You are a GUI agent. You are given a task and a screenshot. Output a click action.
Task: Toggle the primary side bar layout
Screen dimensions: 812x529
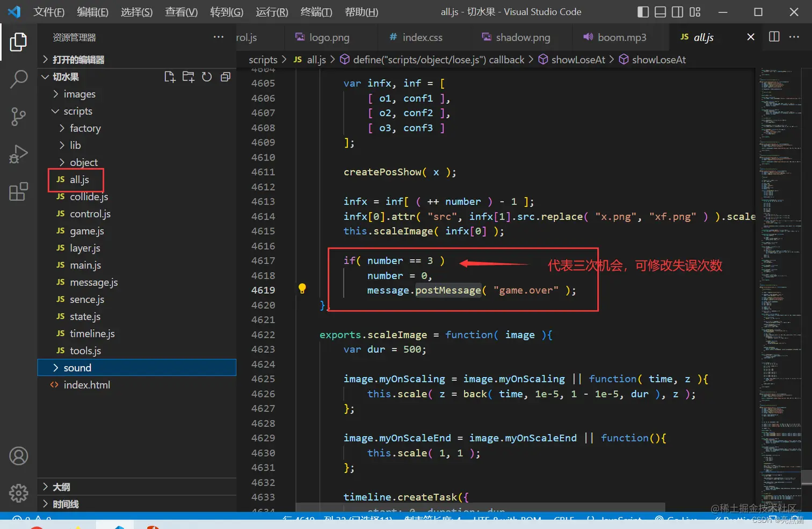tap(643, 12)
